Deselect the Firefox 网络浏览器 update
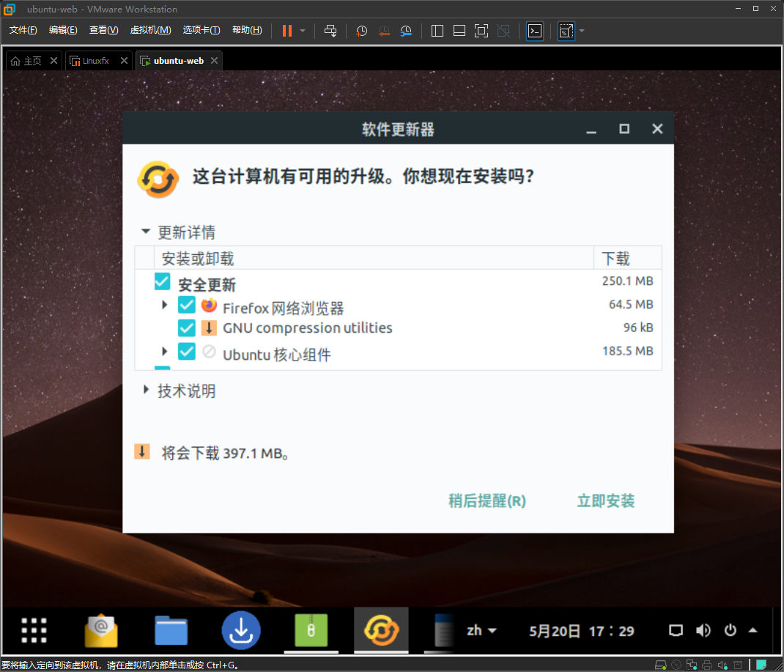Screen dimensions: 784x672 [x=185, y=304]
